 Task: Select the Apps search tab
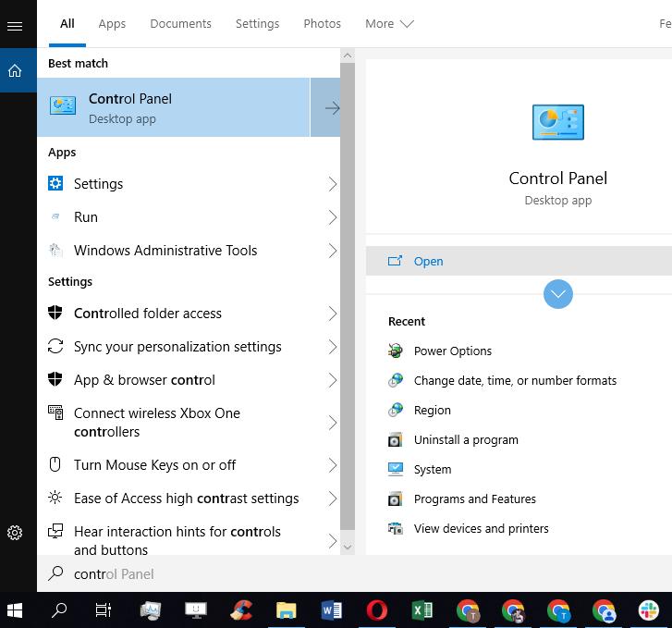[112, 24]
